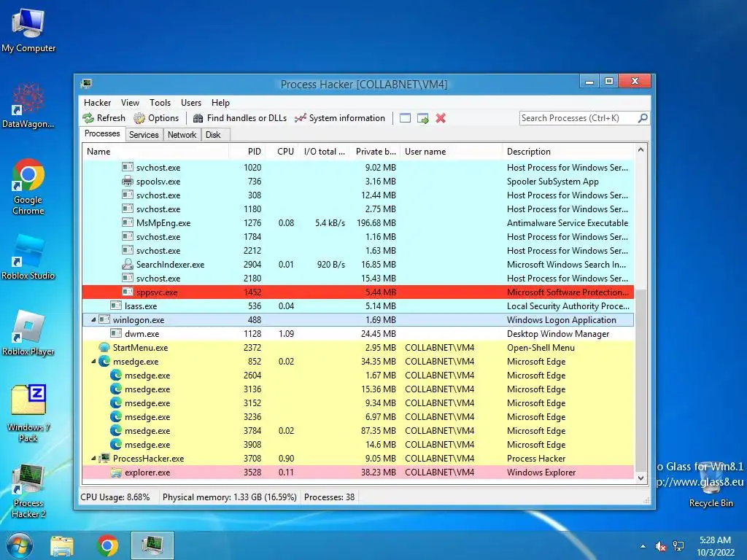Open Roblox Player desktop shortcut
The width and height of the screenshot is (747, 560).
tap(28, 333)
